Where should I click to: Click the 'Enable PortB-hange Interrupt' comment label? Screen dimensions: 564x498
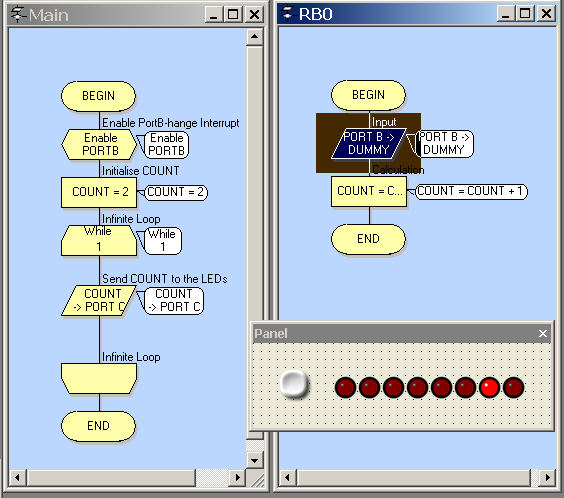pos(170,123)
